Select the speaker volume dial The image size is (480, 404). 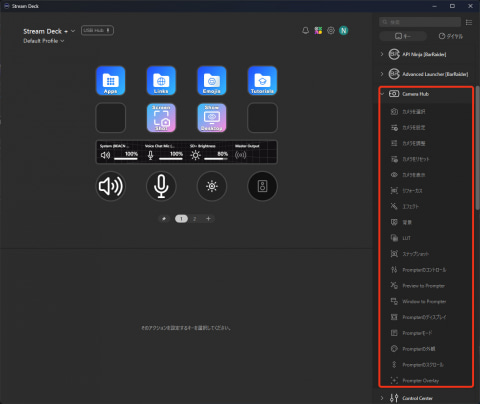[x=111, y=186]
